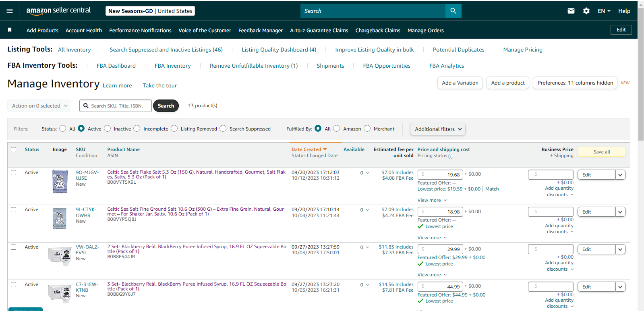Select the Search Suppressed status filter
This screenshot has width=644, height=311.
click(223, 129)
